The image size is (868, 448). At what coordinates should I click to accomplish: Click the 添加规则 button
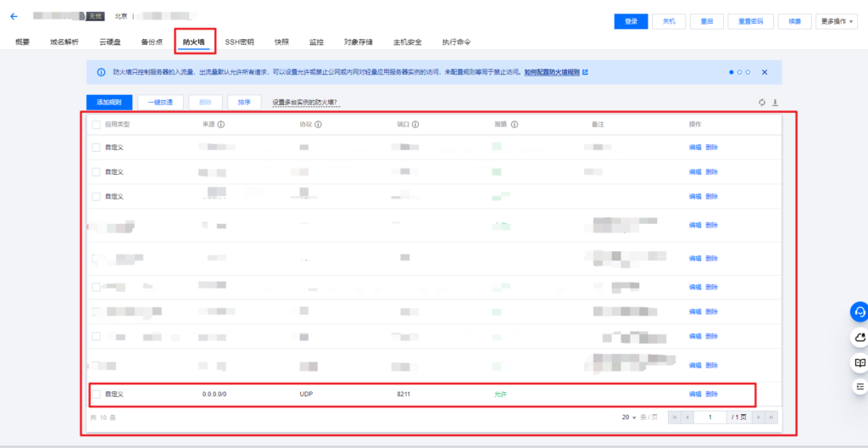click(109, 103)
